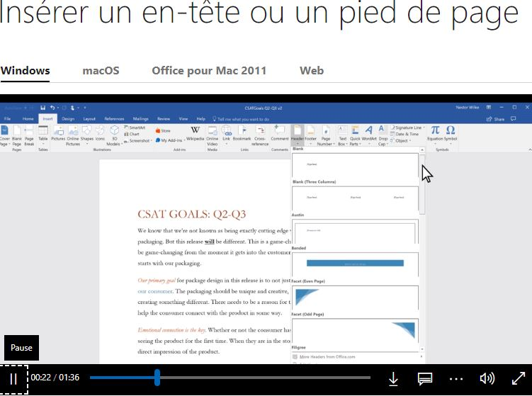The height and width of the screenshot is (396, 532).
Task: Insert a Page Break
Action: [x=29, y=136]
